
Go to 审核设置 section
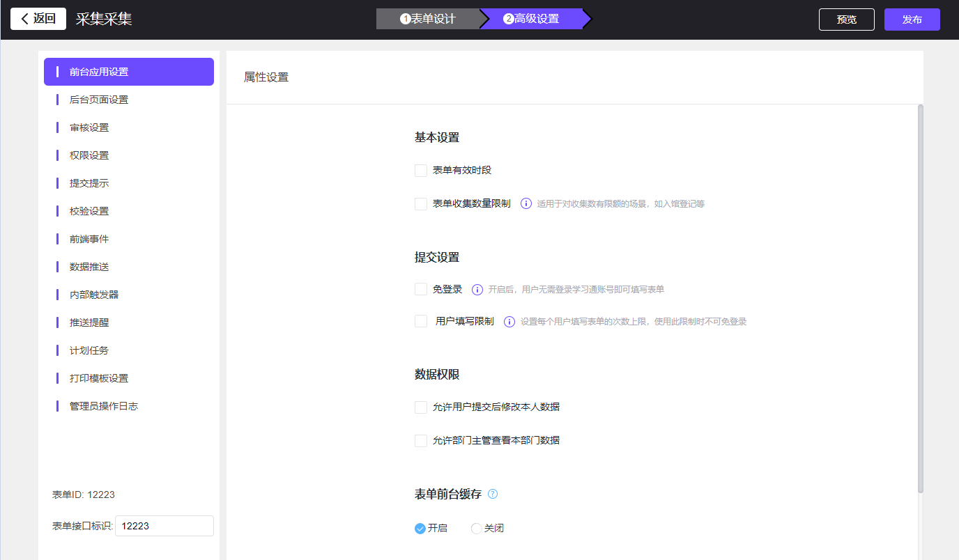click(x=129, y=127)
